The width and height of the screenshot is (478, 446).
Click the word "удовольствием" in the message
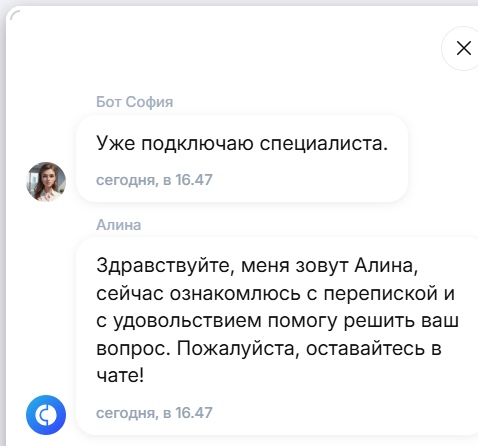(x=188, y=321)
